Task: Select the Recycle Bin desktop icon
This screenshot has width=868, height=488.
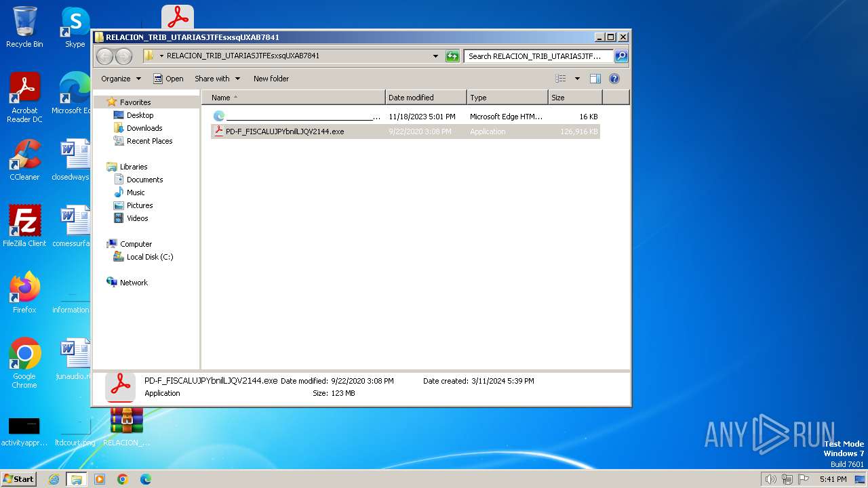Action: [x=24, y=27]
